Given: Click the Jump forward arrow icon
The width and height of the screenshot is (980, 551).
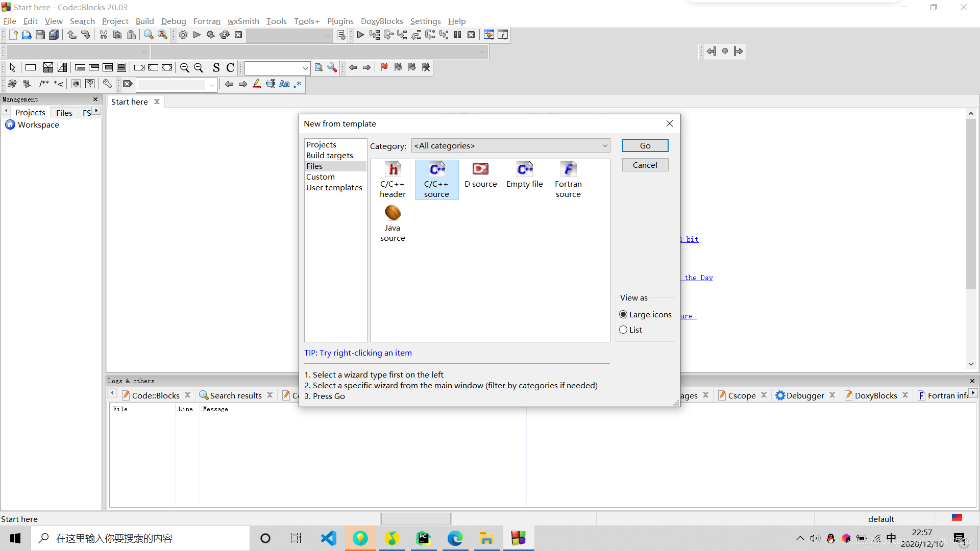Looking at the screenshot, I should 739,51.
